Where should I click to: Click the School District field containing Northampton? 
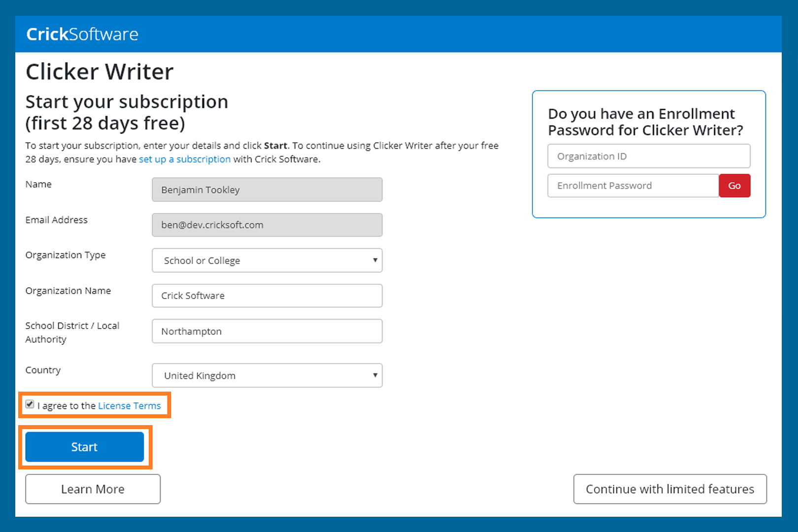[x=267, y=331]
